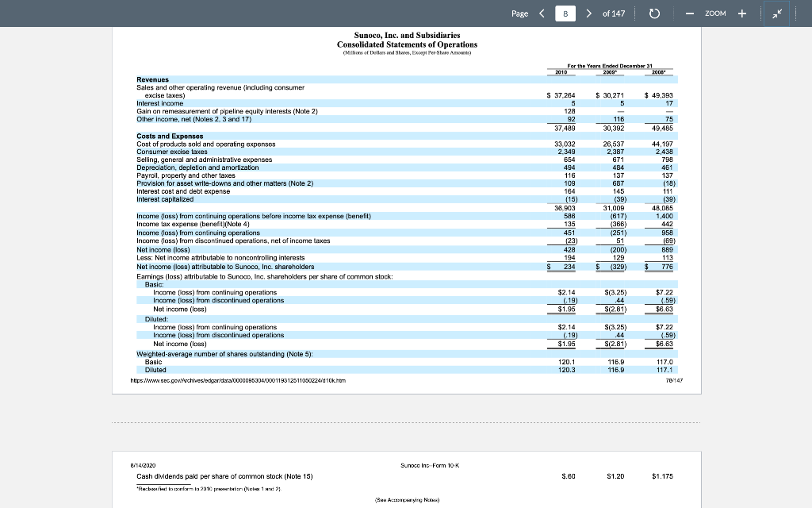
Task: Click the 'Reclassified to conform to 2010 presentation' footnote
Action: tap(209, 489)
